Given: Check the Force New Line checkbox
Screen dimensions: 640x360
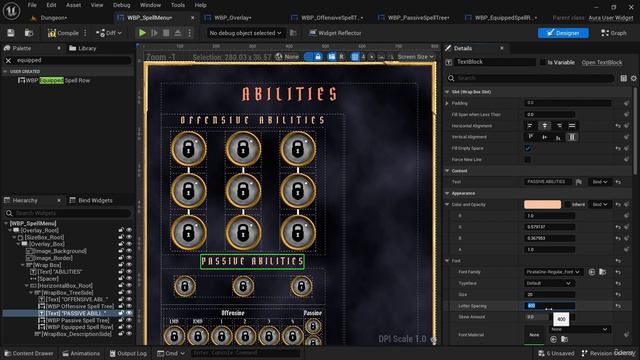Looking at the screenshot, I should 528,160.
